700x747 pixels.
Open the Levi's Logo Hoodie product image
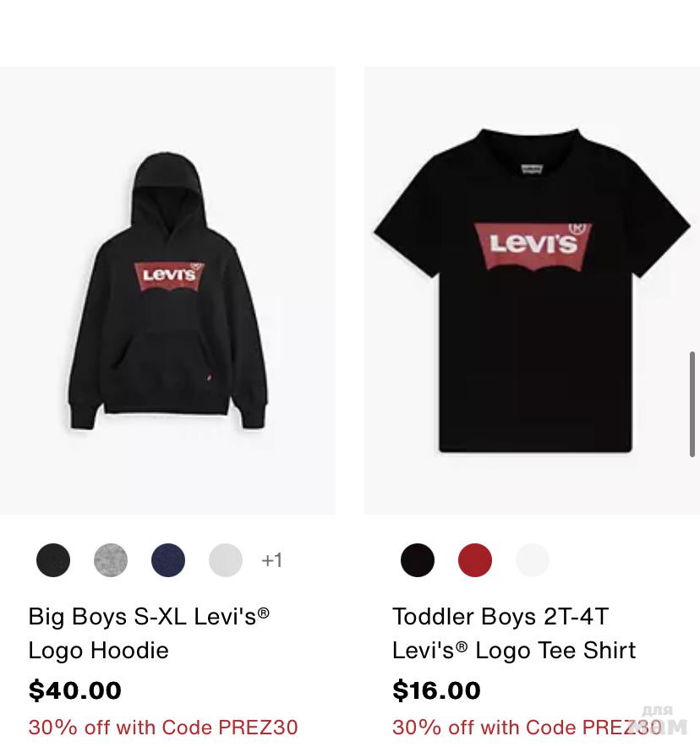(x=167, y=291)
